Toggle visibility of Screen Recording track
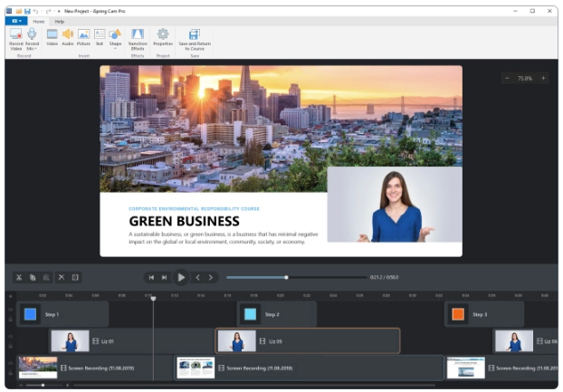The height and width of the screenshot is (392, 563). coord(11,363)
